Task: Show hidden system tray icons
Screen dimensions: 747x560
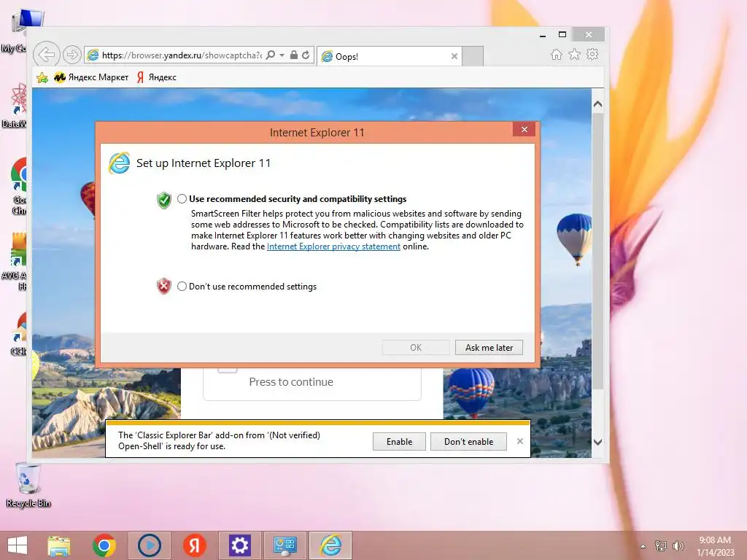Action: click(x=643, y=546)
